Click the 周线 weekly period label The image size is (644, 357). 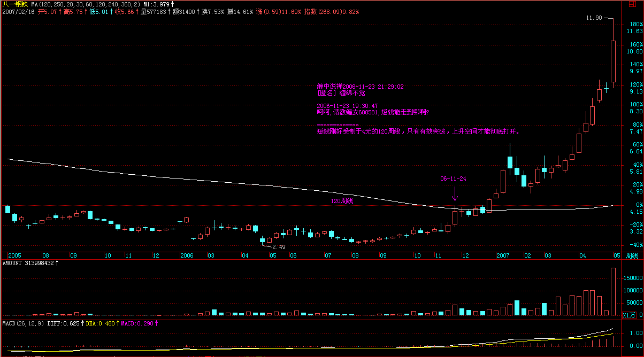pyautogui.click(x=633, y=256)
